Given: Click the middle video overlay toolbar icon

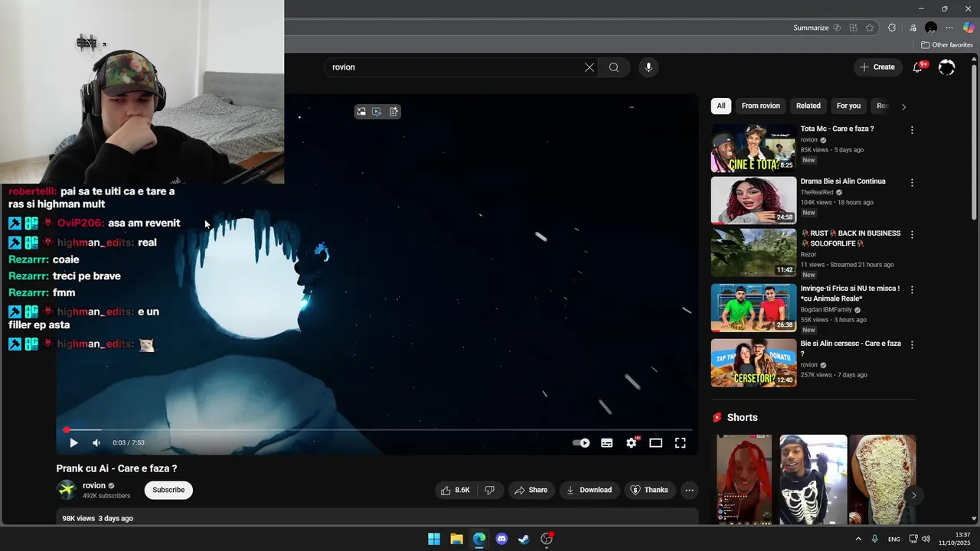Looking at the screenshot, I should click(x=377, y=111).
